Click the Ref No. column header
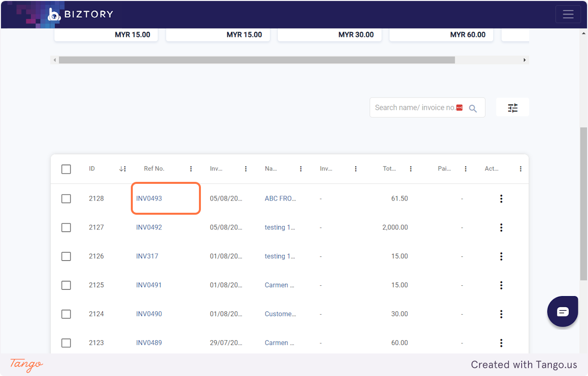This screenshot has width=588, height=376. click(x=154, y=169)
